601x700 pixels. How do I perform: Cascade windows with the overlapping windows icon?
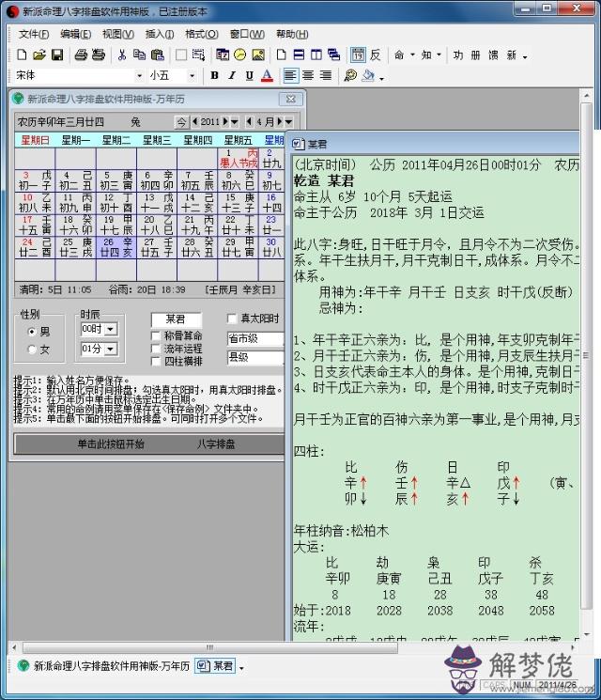click(333, 54)
